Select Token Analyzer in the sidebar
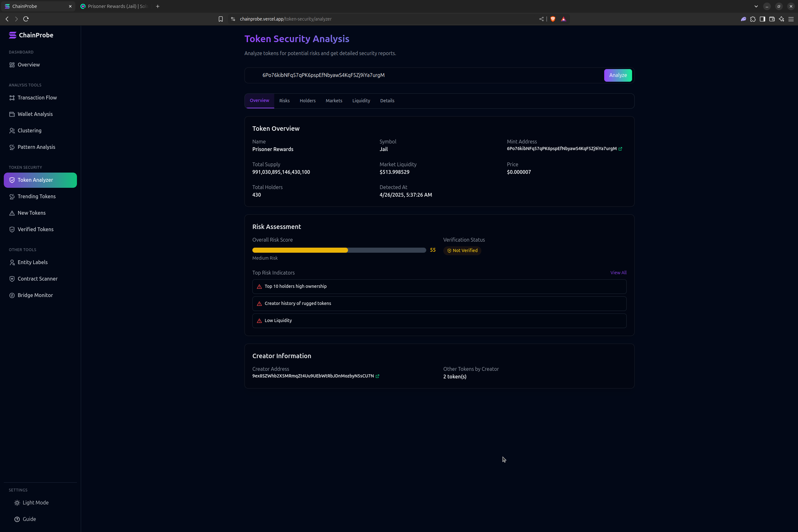 [40, 180]
